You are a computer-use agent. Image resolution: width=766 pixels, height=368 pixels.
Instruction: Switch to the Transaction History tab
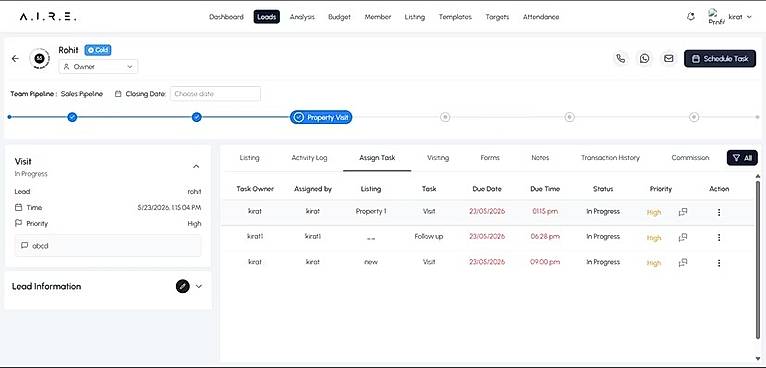(x=610, y=158)
